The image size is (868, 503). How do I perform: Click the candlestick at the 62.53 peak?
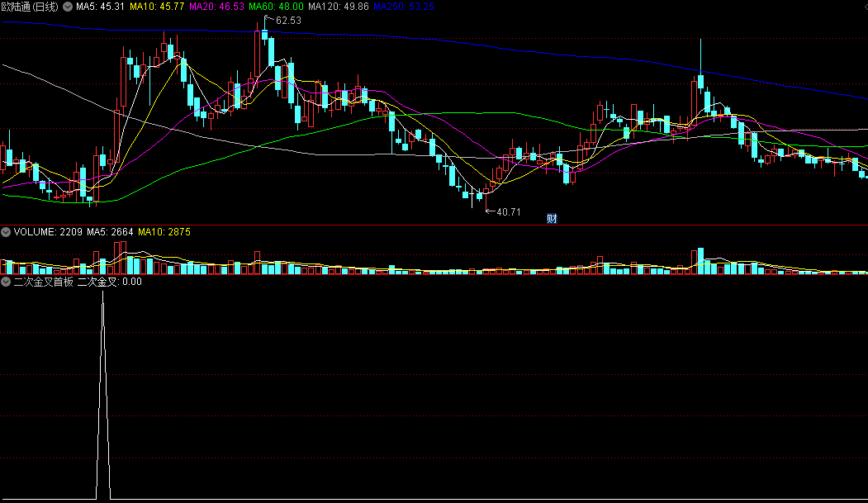click(x=264, y=35)
